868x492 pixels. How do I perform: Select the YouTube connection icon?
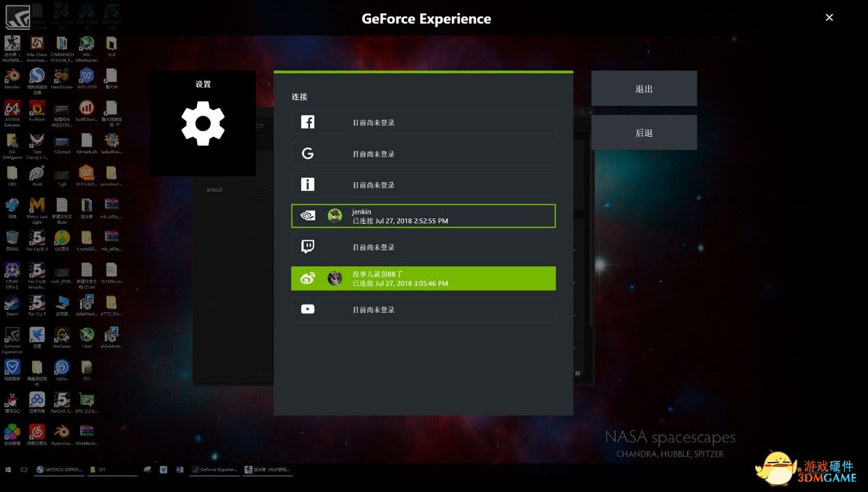pyautogui.click(x=307, y=309)
